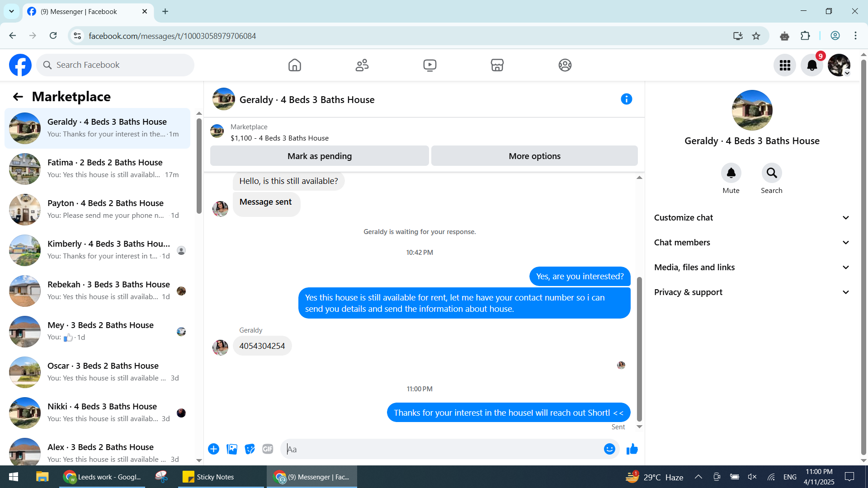Open more actions plus icon in composer

214,449
